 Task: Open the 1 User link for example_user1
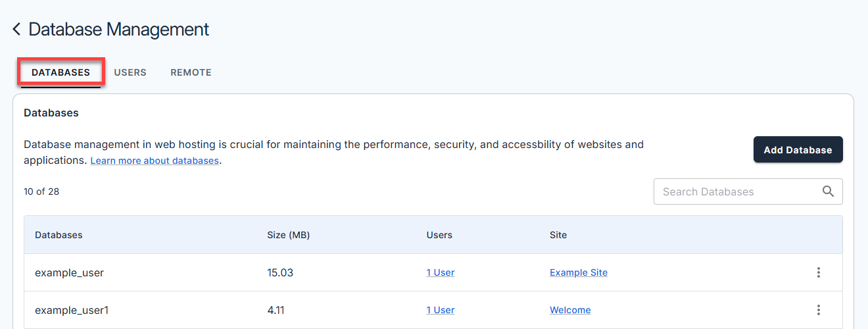[x=440, y=310]
